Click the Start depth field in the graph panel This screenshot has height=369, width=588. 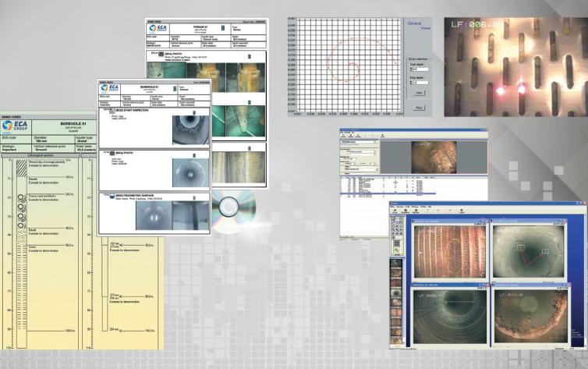pos(420,69)
